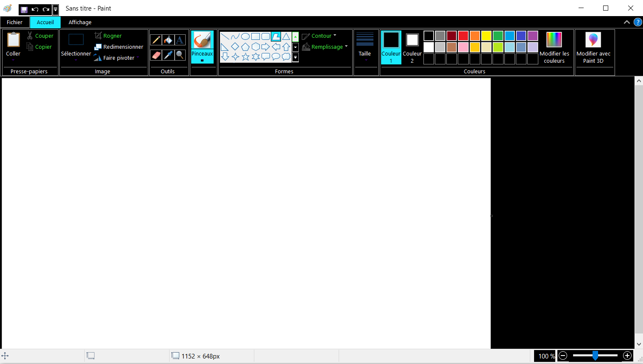Click the zoom slider thumb
This screenshot has width=643, height=364.
click(595, 356)
